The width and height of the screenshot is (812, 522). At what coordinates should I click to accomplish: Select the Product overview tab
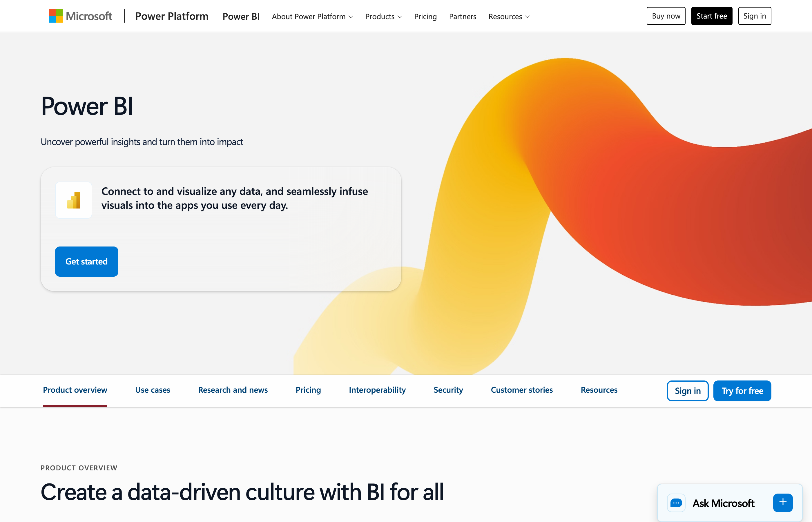[75, 390]
